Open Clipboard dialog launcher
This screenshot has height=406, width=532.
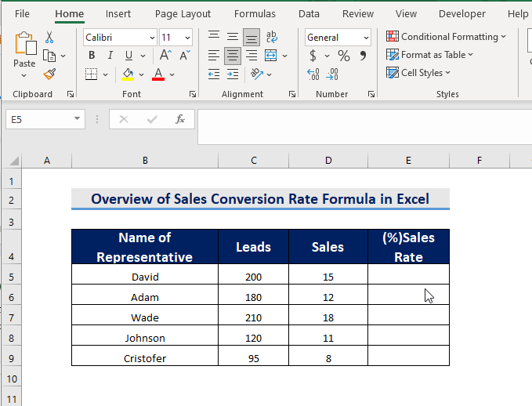tap(71, 94)
